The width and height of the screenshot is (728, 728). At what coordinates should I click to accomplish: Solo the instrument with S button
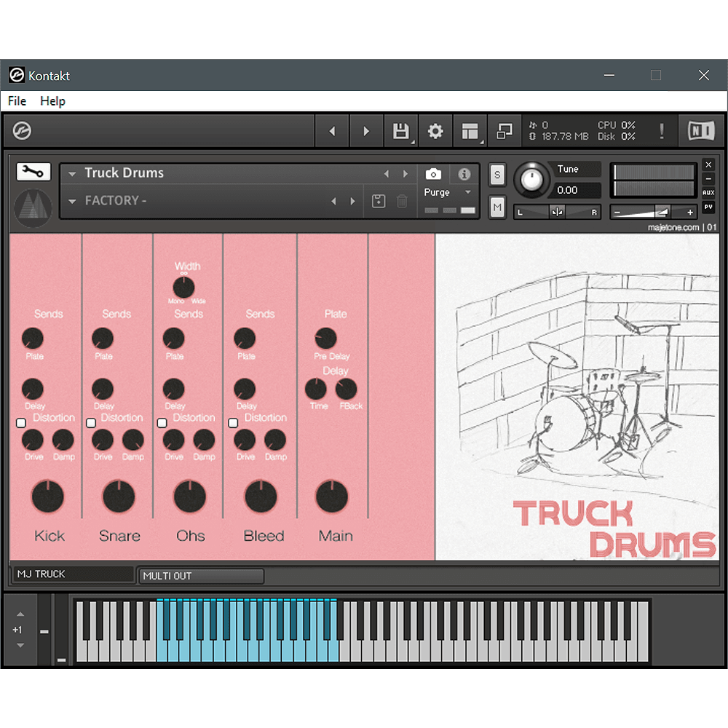tap(497, 175)
